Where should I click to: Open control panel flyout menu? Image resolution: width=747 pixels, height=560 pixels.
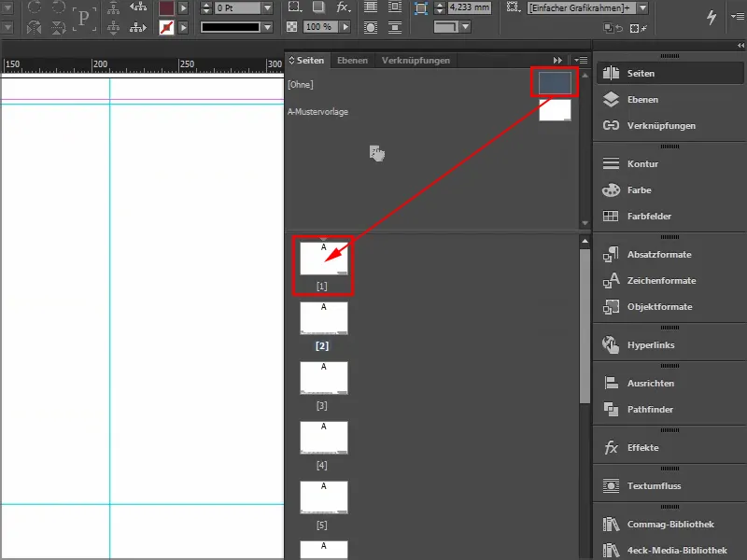[739, 16]
